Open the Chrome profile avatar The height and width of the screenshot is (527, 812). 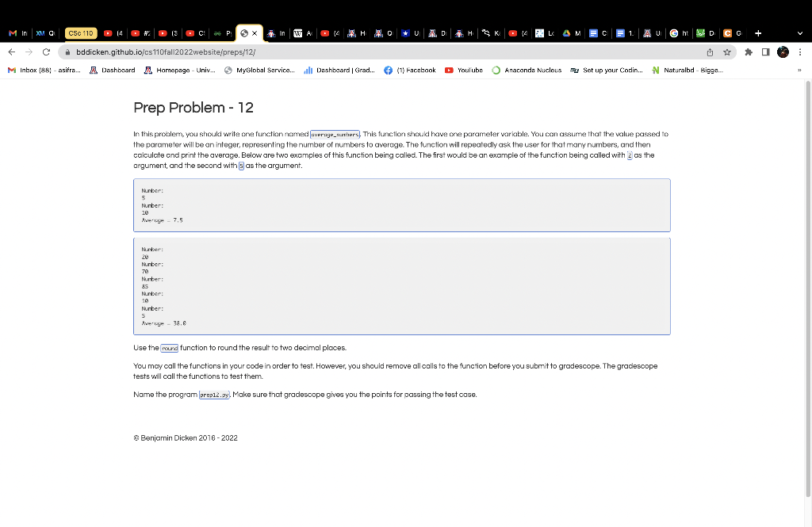783,51
